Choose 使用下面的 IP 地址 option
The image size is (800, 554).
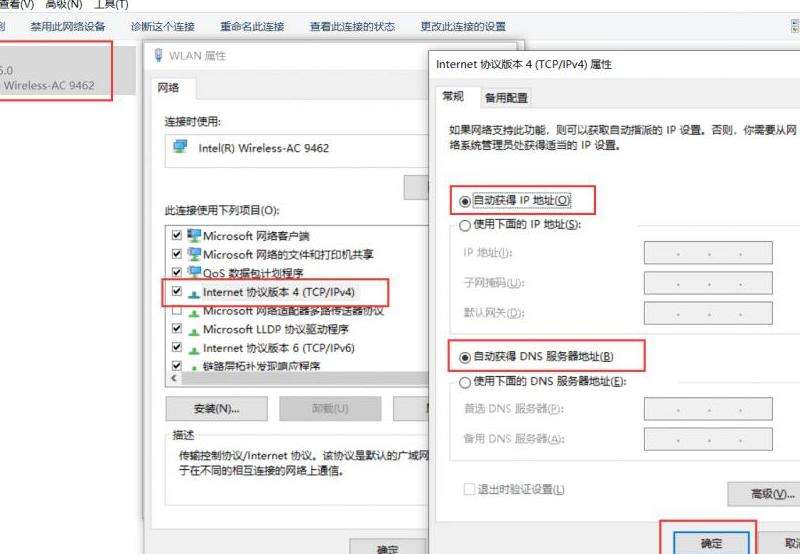[x=464, y=225]
